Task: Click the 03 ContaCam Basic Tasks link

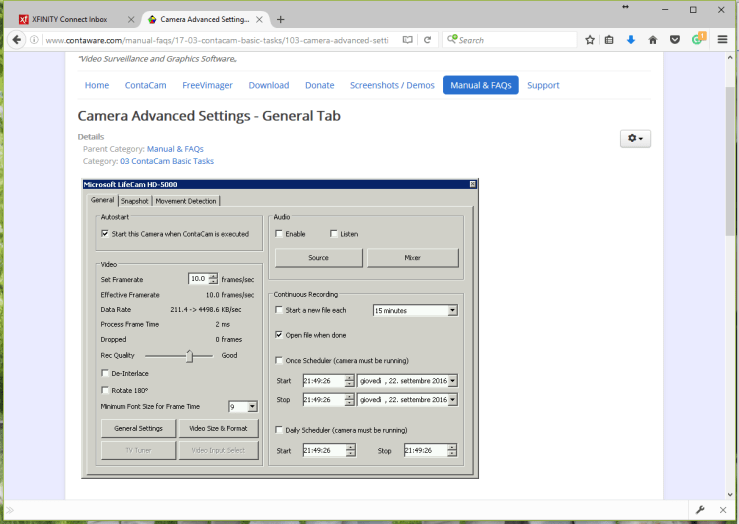Action: [166, 161]
